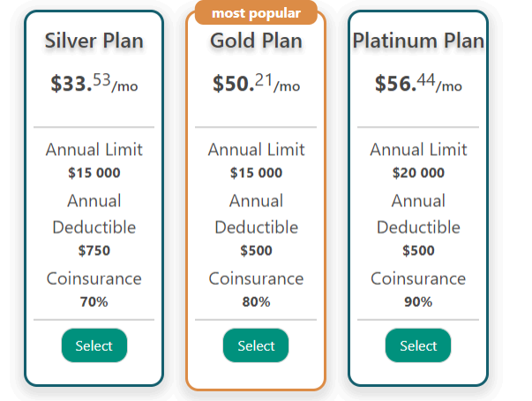Click the $33.53/mo price
Screen dimensions: 532x401
pos(94,84)
